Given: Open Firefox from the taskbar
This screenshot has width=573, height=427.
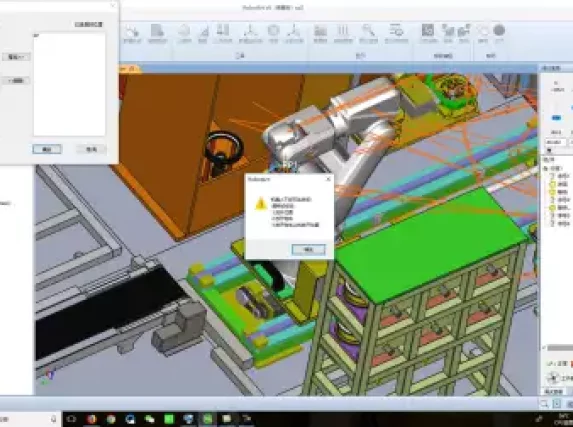Looking at the screenshot, I should [91, 419].
